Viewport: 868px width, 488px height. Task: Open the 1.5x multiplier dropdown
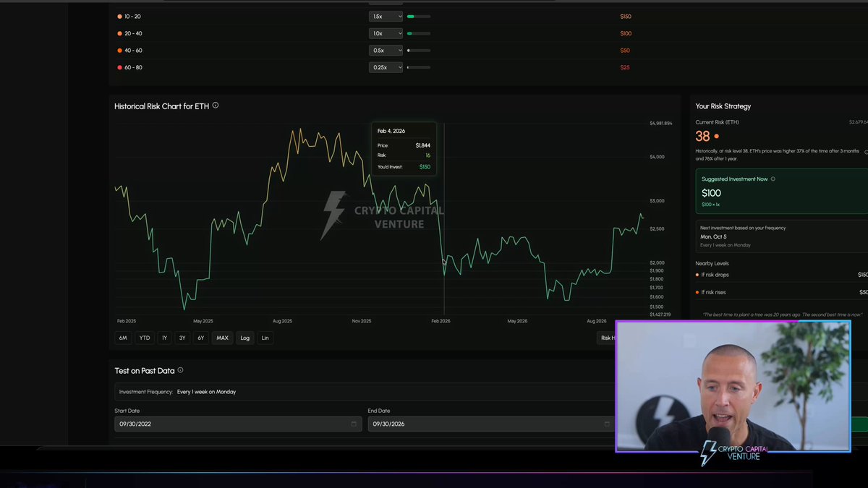point(386,16)
